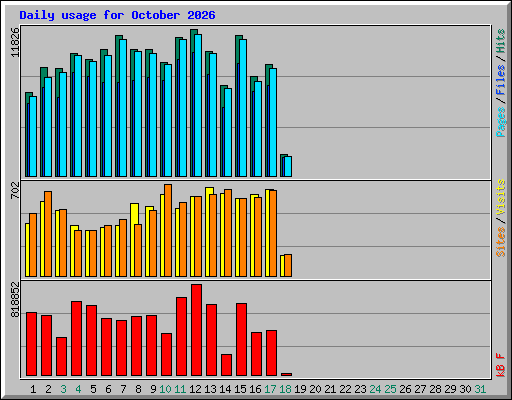Click the orange visits bar for day 10
Viewport: 512px width, 400px height.
168,230
